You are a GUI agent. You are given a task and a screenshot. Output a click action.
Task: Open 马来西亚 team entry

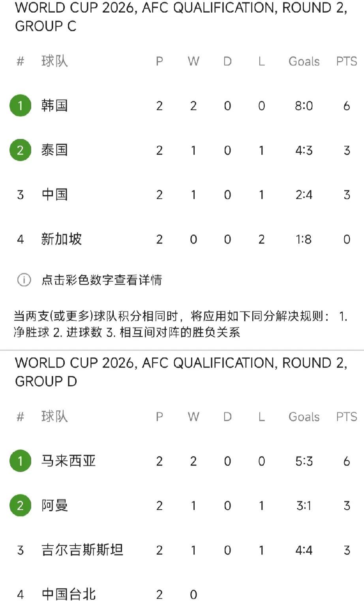coord(68,461)
